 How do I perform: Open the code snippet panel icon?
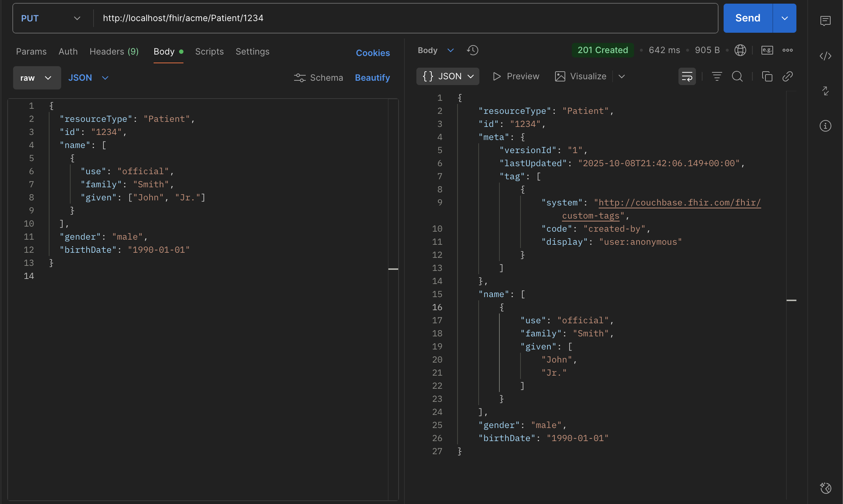pos(825,56)
